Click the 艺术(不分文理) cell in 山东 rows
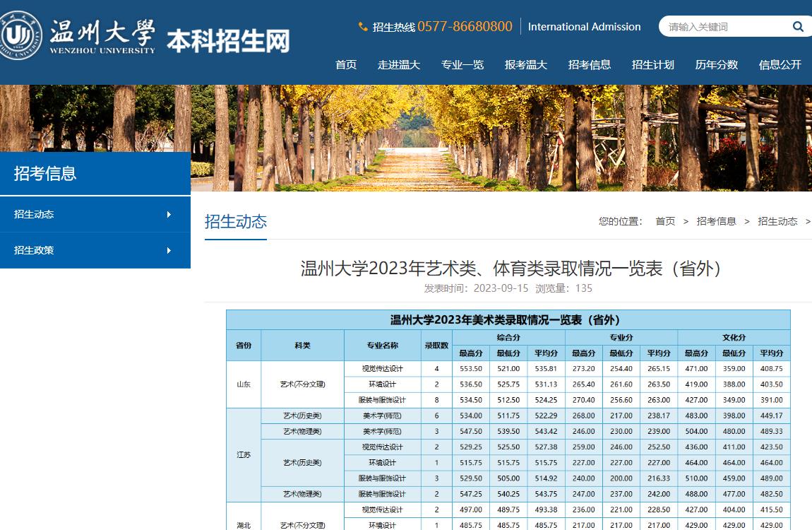Viewport: 812px width, 530px height. click(302, 384)
